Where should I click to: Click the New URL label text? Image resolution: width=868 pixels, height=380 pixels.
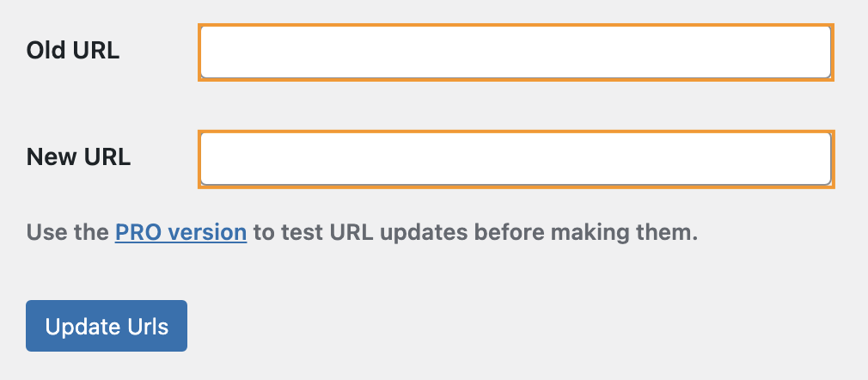point(78,156)
